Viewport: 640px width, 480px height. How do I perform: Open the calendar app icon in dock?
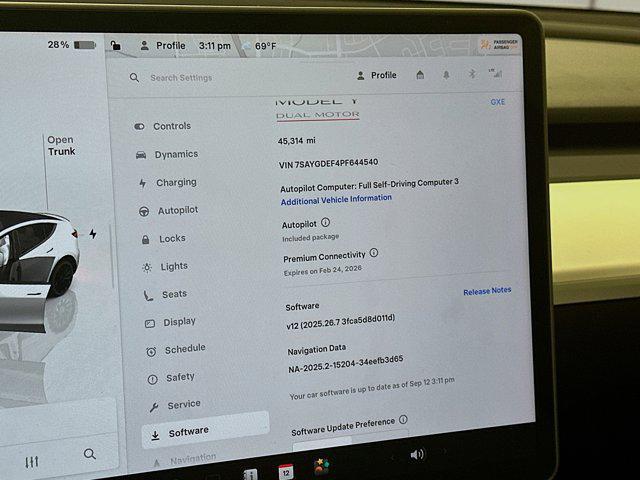tap(286, 472)
